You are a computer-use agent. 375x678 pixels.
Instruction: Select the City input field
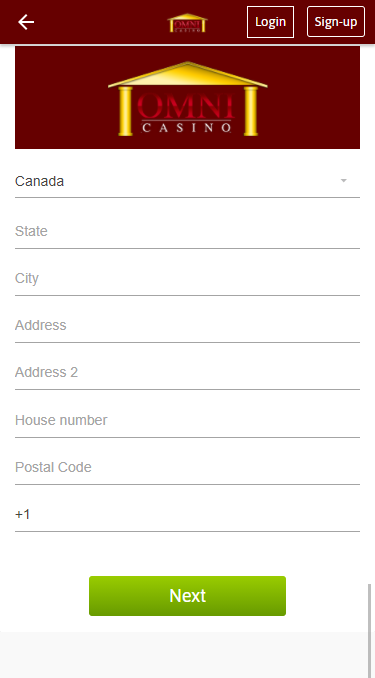tap(187, 278)
